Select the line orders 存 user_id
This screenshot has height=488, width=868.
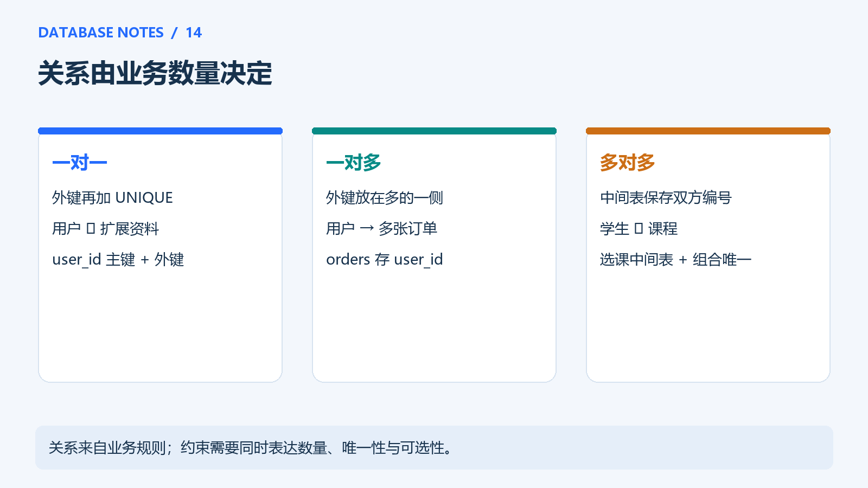click(x=385, y=260)
